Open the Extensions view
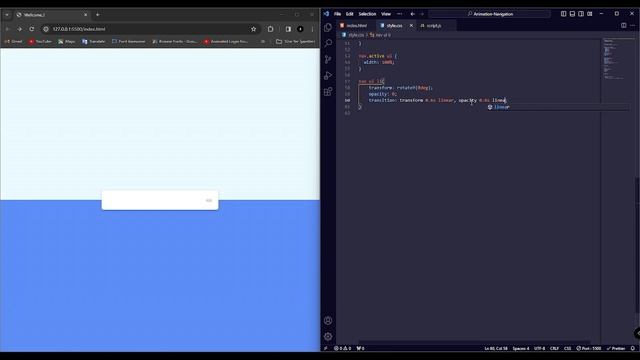This screenshot has height=360, width=640. tap(328, 91)
